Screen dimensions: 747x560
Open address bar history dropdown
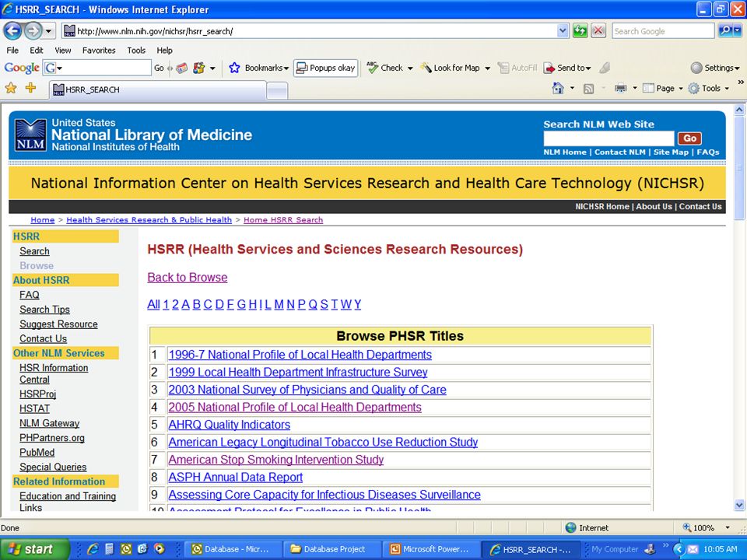click(x=563, y=31)
